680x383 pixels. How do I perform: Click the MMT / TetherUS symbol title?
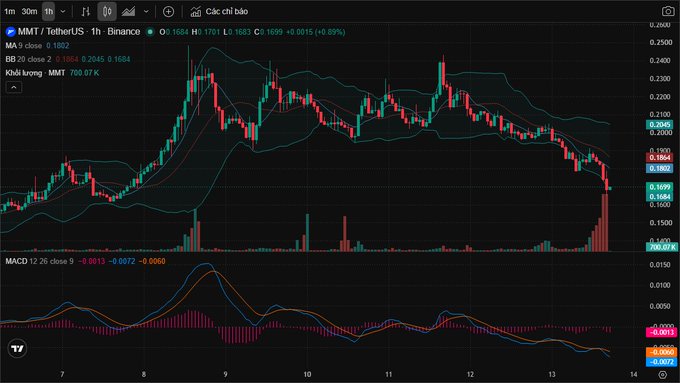click(79, 32)
